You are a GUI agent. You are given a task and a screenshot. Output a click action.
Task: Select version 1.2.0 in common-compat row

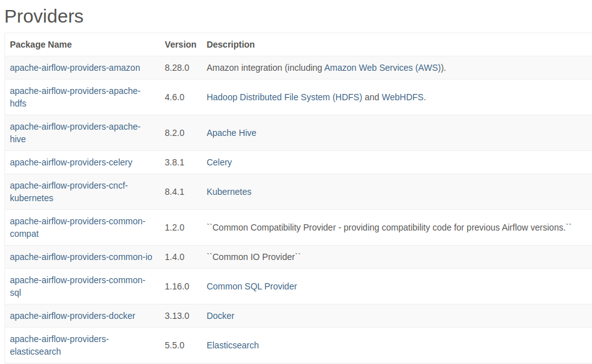coord(174,227)
